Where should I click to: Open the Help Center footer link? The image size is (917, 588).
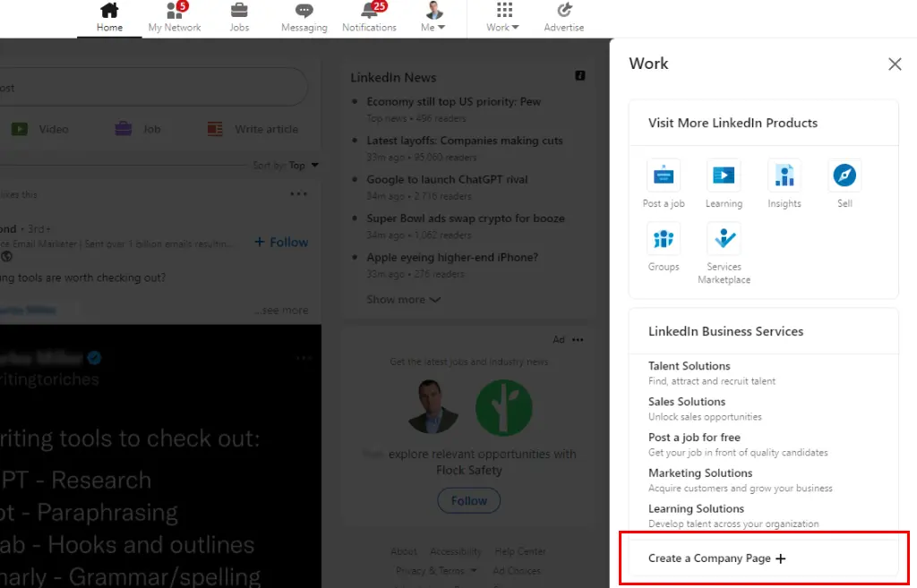point(520,551)
